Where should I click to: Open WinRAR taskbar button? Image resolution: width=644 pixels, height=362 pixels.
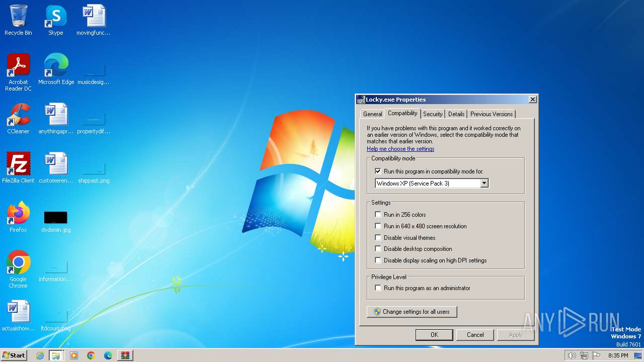pos(125,355)
